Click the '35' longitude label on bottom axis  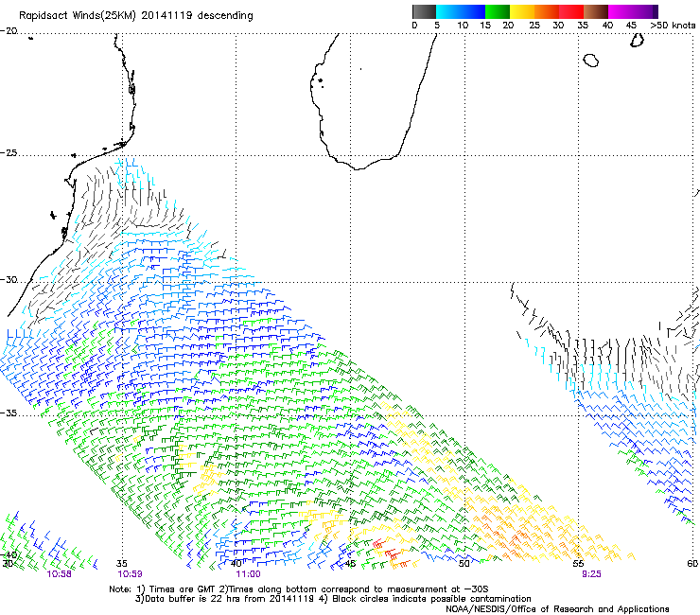click(x=122, y=563)
